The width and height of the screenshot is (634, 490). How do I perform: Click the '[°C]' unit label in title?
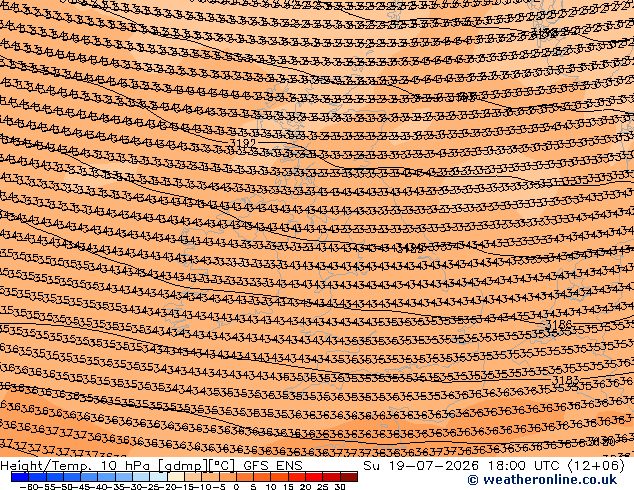pos(222,466)
